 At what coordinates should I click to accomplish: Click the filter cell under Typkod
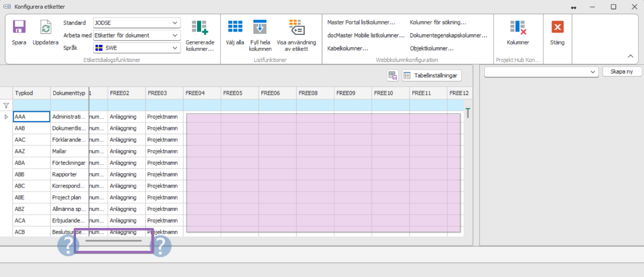point(31,105)
